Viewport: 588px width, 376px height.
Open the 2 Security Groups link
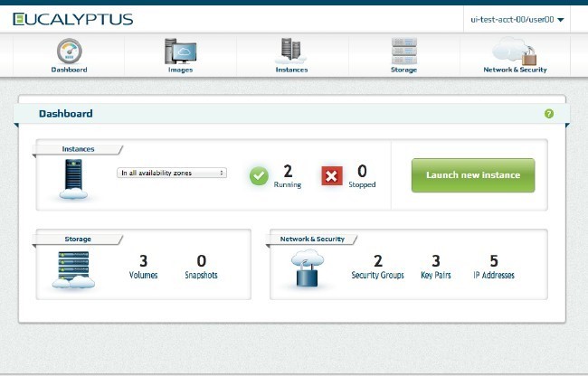click(x=377, y=267)
